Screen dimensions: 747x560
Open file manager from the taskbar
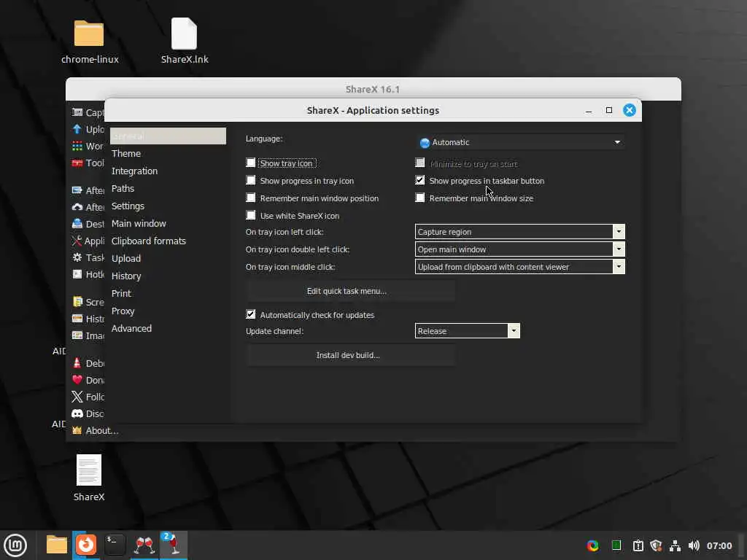click(x=57, y=544)
